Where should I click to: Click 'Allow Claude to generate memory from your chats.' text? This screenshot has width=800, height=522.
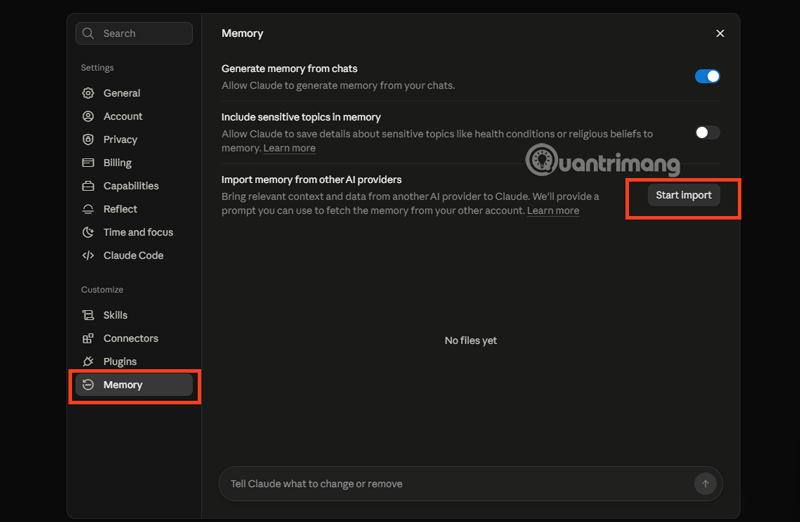pyautogui.click(x=338, y=85)
